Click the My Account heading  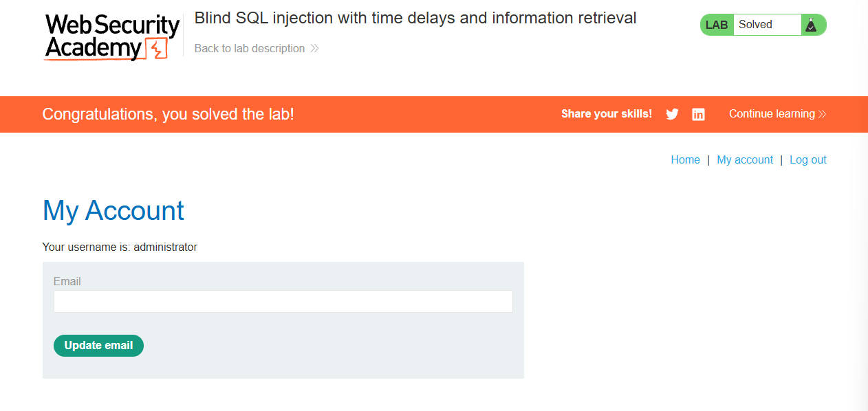click(x=113, y=210)
